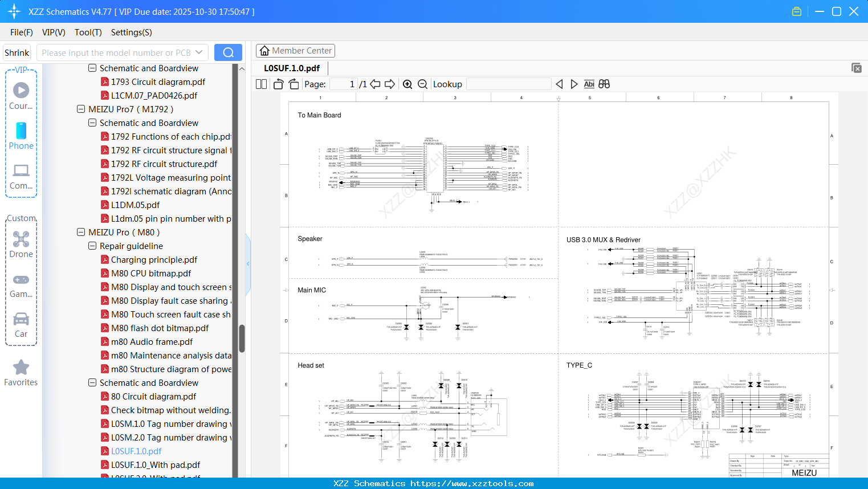Click the PDF icon beside M80 CPU bitmap.pdf
The height and width of the screenshot is (489, 868).
point(105,273)
